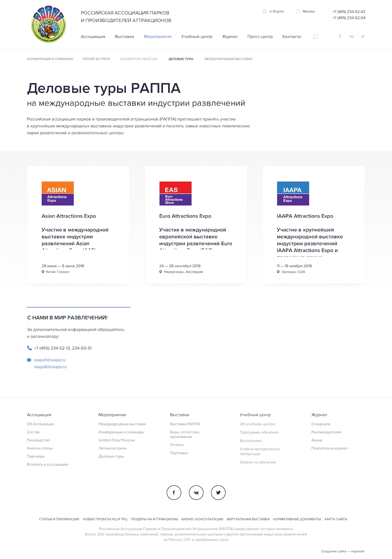Open the circular Twitter button in footer
Screen dimensions: 392x559
pyautogui.click(x=218, y=493)
